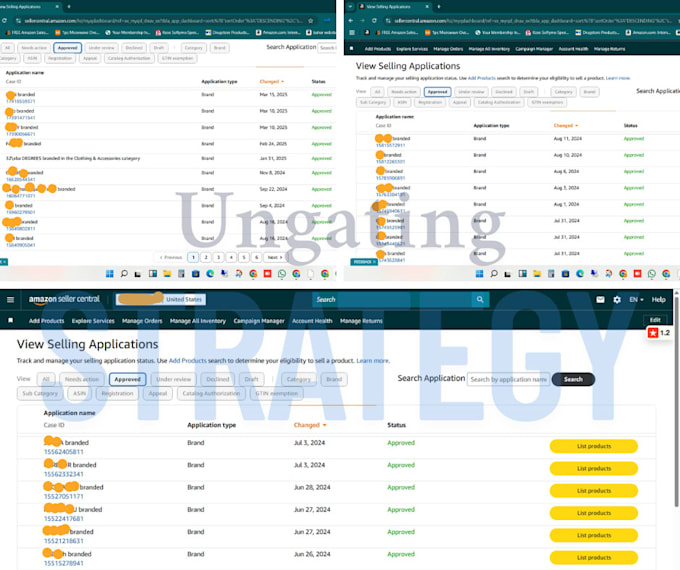Open Account Health in bottom window

pos(312,321)
